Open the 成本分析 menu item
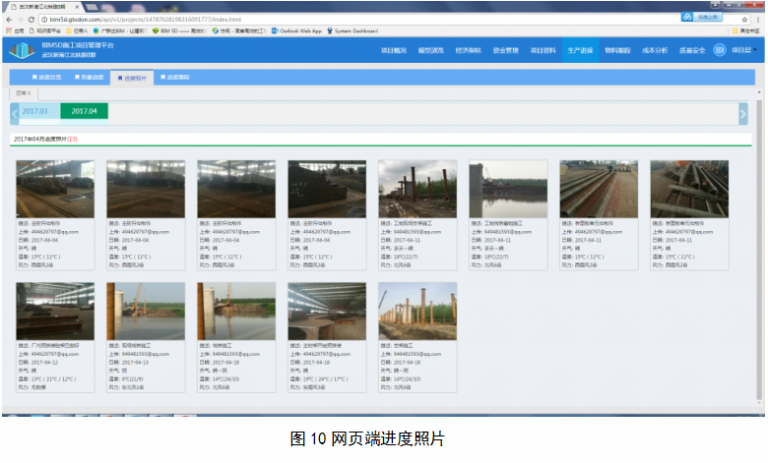 click(654, 50)
